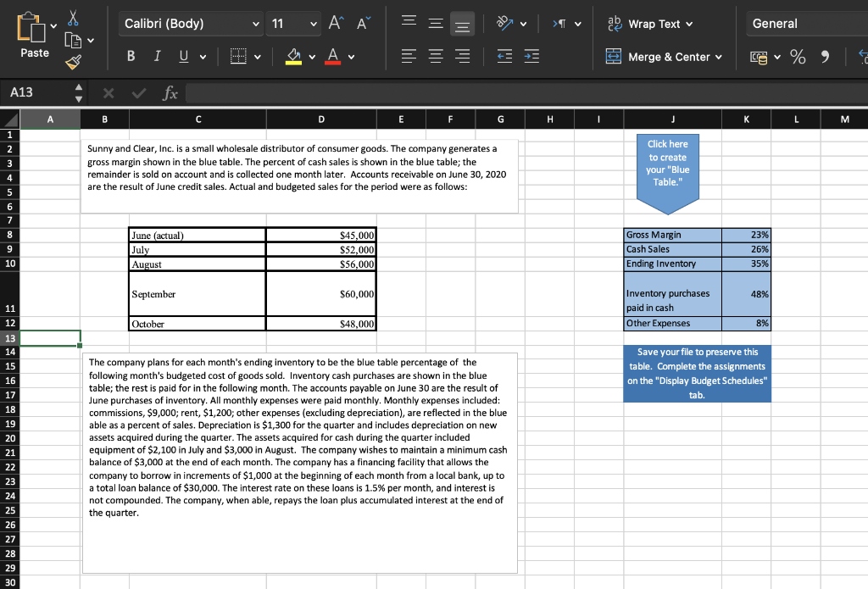Screen dimensions: 868x589
Task: Open the General number format dropdown
Action: [807, 24]
